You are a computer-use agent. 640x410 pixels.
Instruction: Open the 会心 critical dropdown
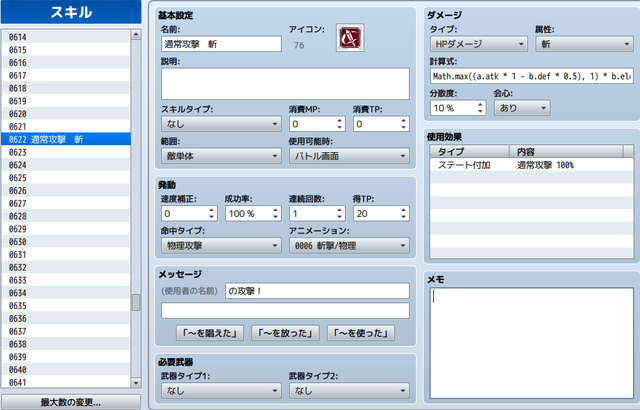pyautogui.click(x=522, y=108)
